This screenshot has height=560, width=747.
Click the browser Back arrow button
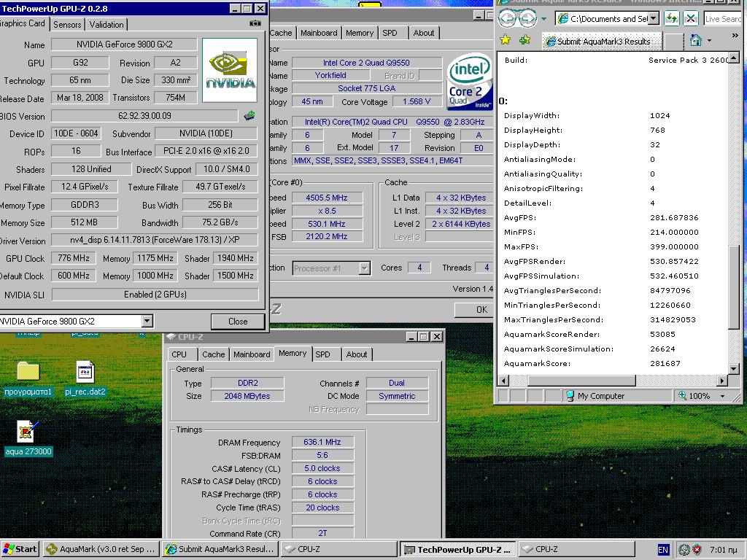point(507,18)
